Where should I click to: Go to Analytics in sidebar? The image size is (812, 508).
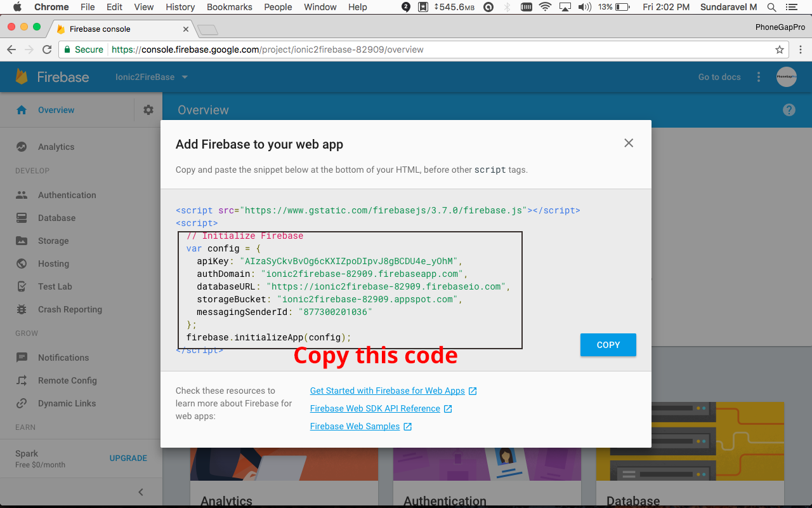coord(56,147)
